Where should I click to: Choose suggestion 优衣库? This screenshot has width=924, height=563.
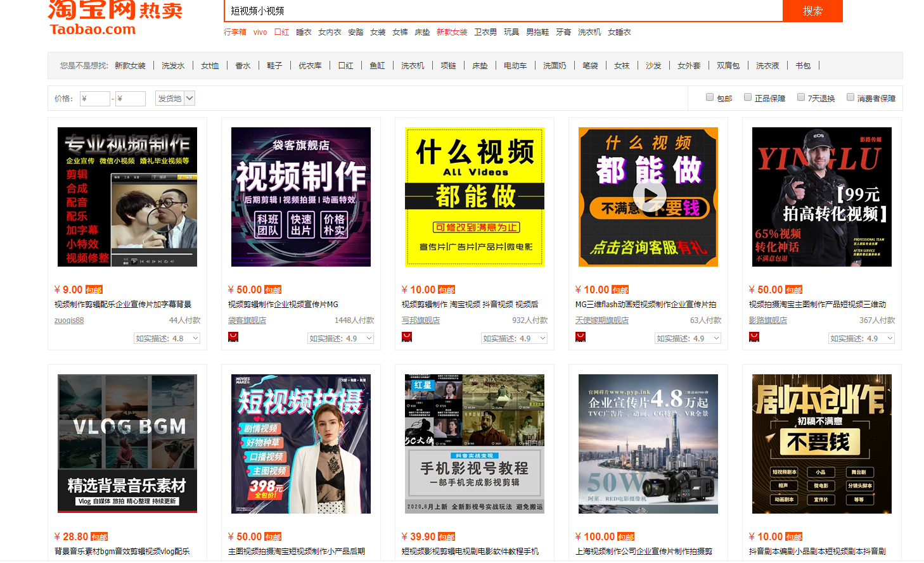310,66
